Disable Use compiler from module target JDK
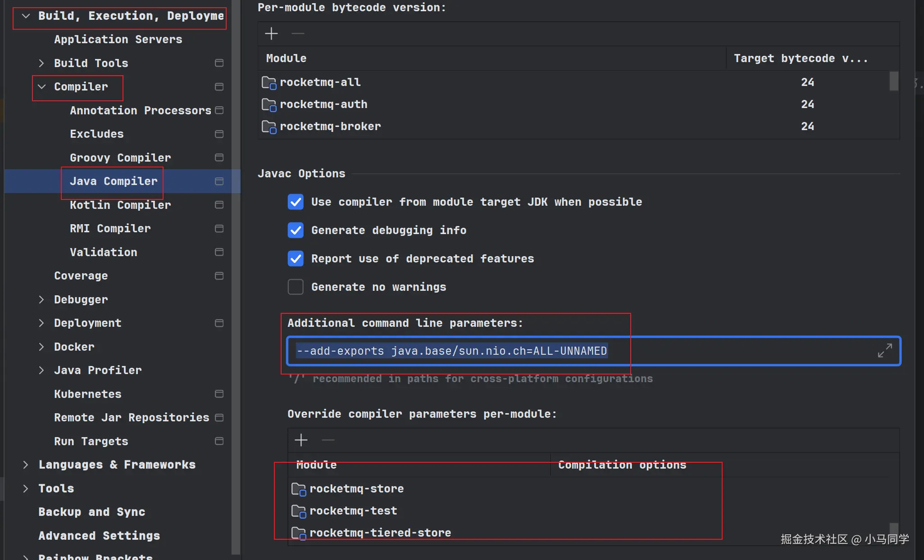 (296, 202)
